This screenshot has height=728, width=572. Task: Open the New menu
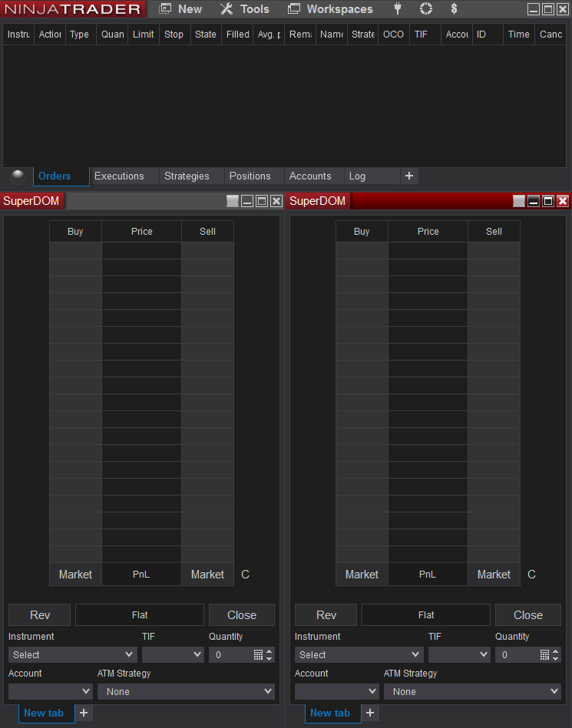click(x=180, y=8)
